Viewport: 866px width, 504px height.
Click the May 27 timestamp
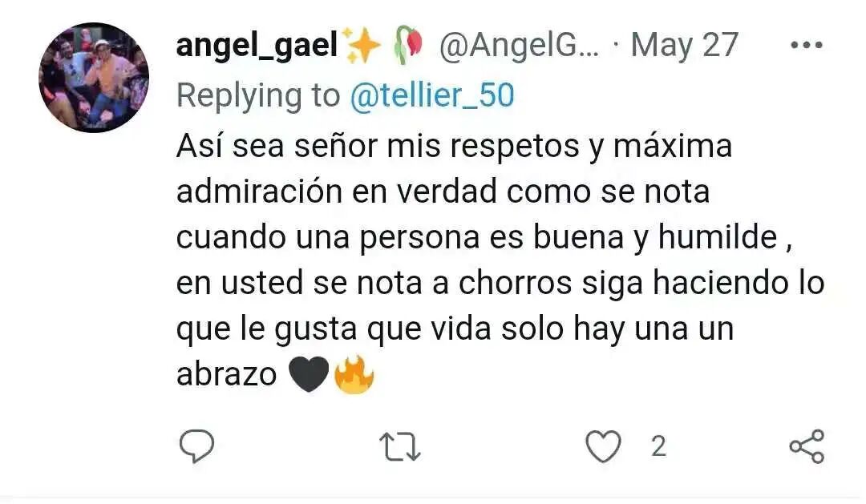(x=684, y=45)
